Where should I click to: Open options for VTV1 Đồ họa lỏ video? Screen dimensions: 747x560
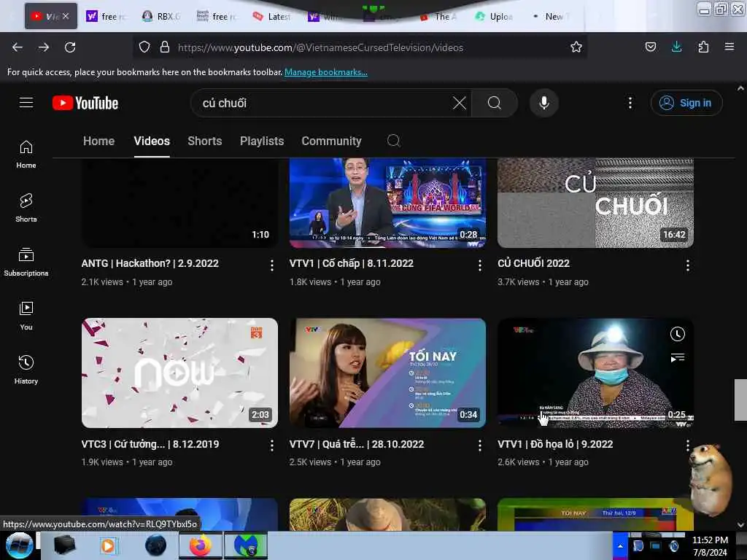[x=687, y=446]
